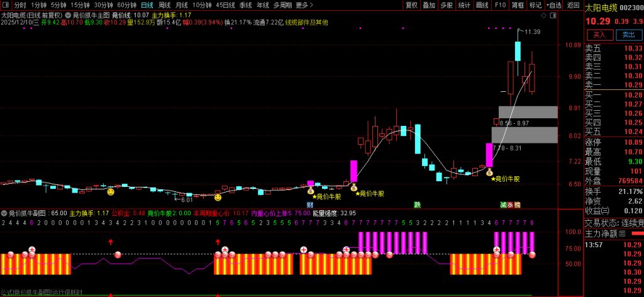
Task: Click the diamond marker icon above the chart
Action: [x=544, y=16]
